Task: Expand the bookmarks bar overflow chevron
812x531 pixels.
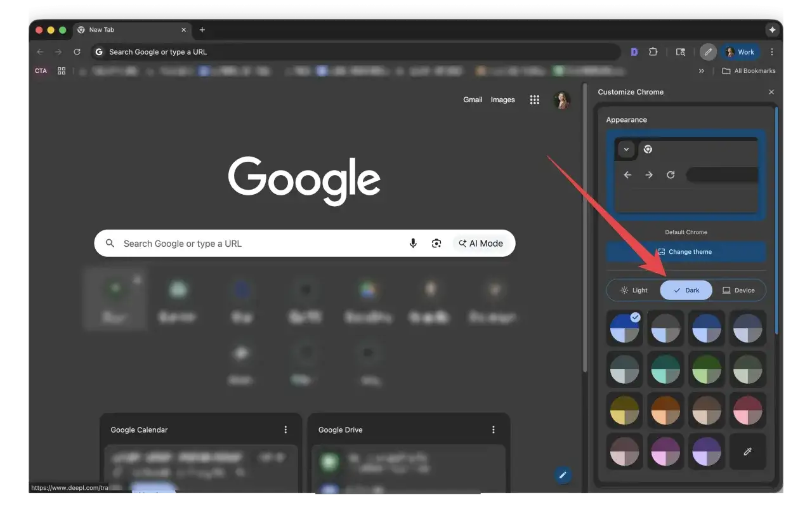Action: [702, 70]
